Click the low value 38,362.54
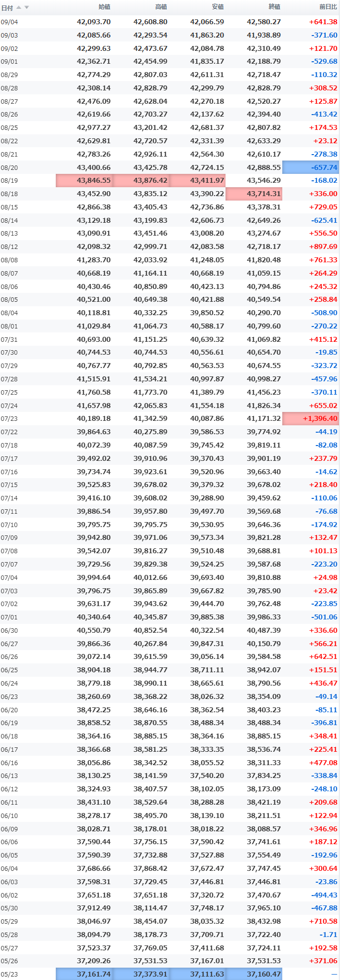This screenshot has width=340, height=980. coord(207,710)
